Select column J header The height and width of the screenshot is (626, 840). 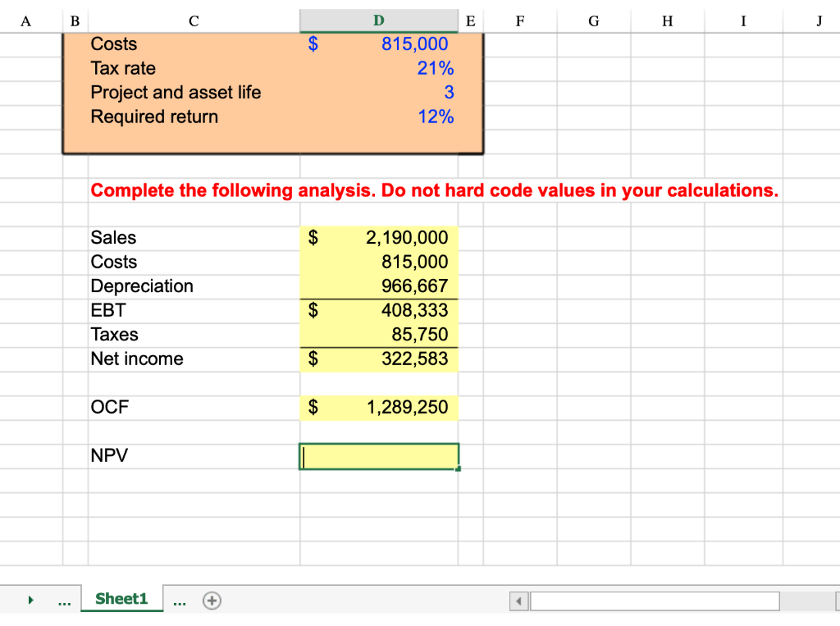819,21
